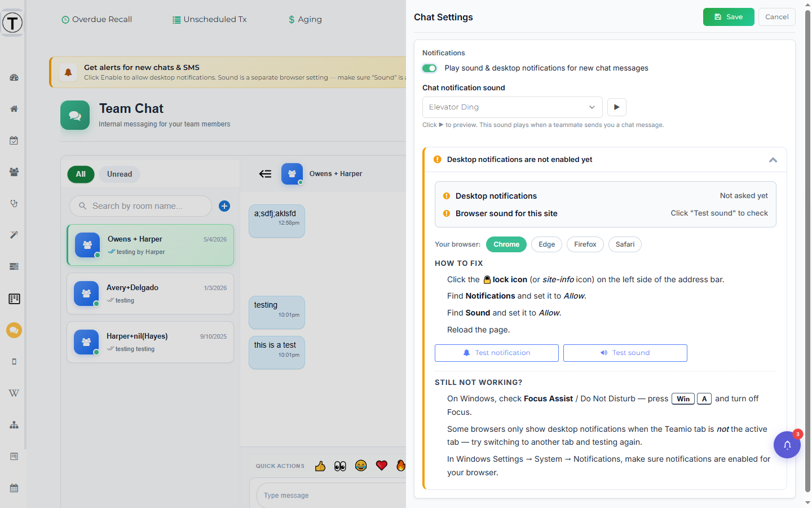Open the mobile phone sidebar icon
The image size is (812, 508).
14,362
